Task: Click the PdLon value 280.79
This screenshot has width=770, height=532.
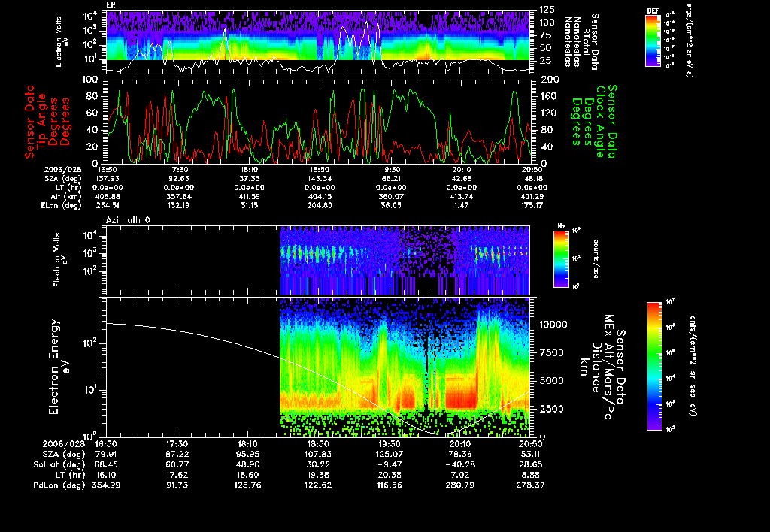Action: [459, 485]
